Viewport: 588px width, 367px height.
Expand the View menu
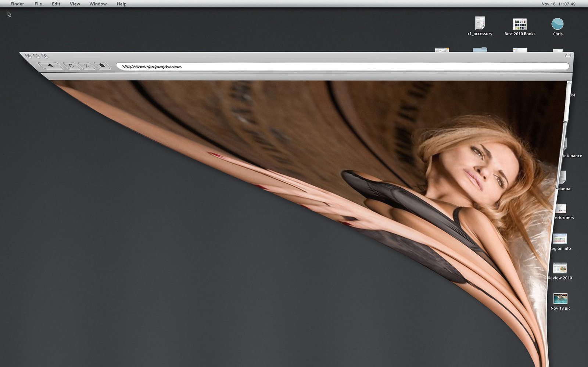tap(75, 4)
